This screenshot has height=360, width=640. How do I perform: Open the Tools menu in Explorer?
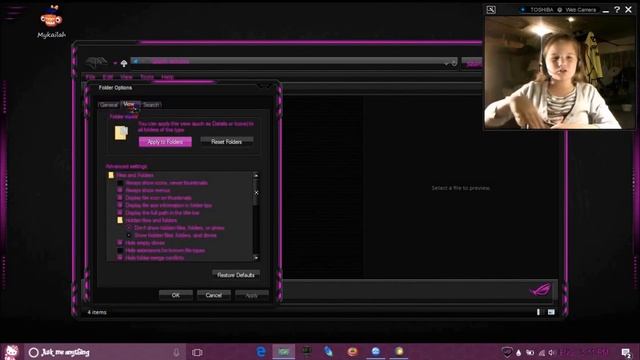tap(147, 77)
